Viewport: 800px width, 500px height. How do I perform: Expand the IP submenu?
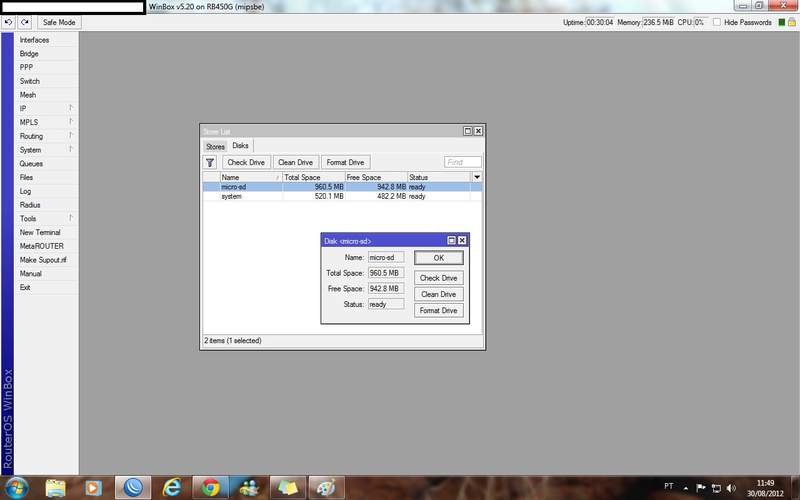click(46, 109)
